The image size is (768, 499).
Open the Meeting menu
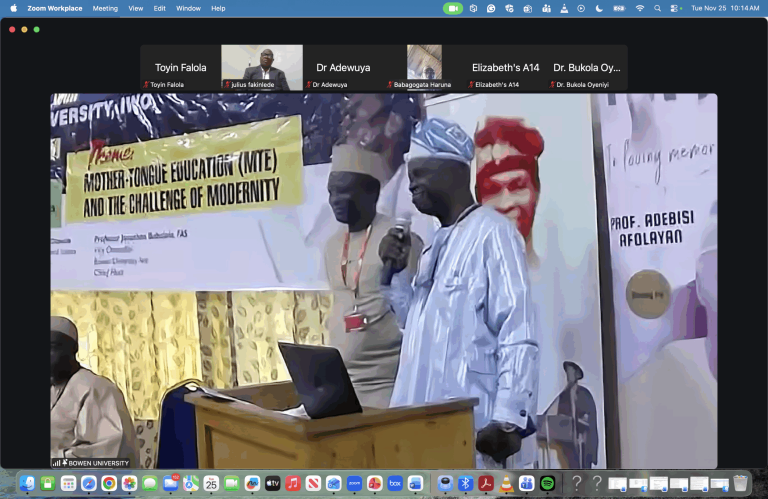105,8
